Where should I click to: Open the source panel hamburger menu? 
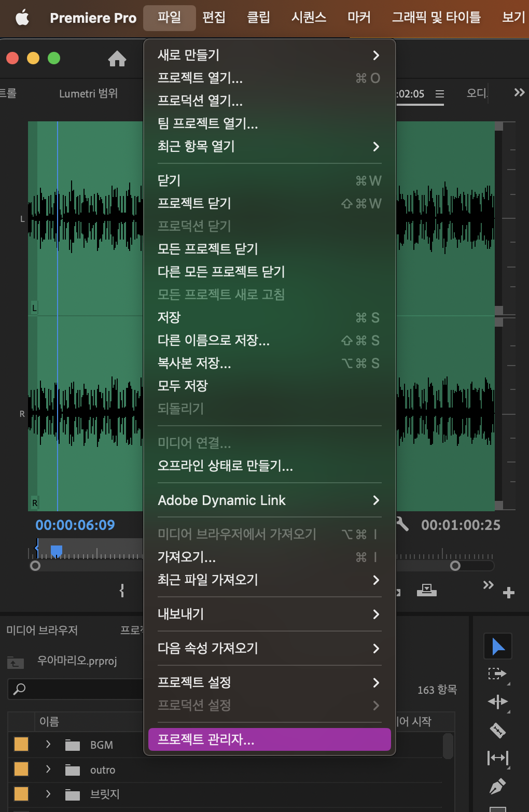pyautogui.click(x=440, y=94)
